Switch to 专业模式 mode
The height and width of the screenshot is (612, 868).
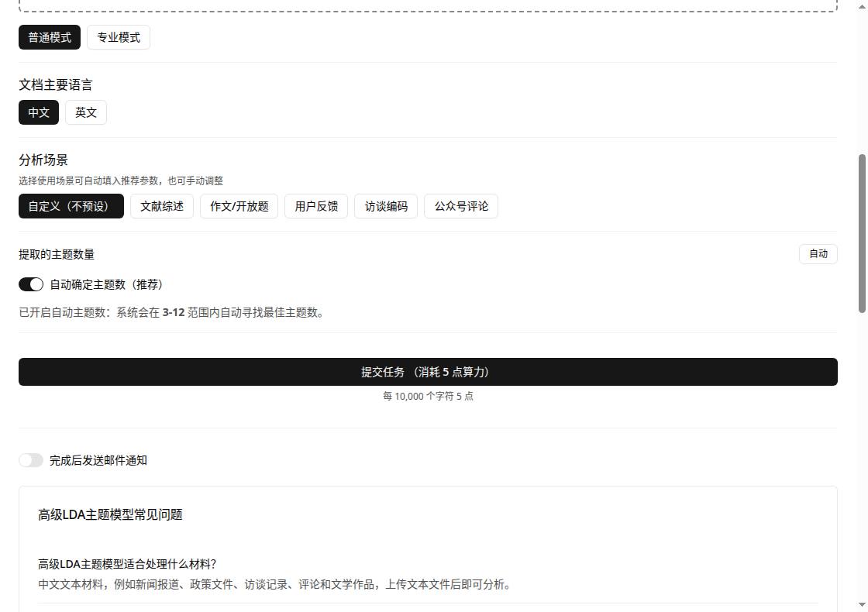coord(119,37)
